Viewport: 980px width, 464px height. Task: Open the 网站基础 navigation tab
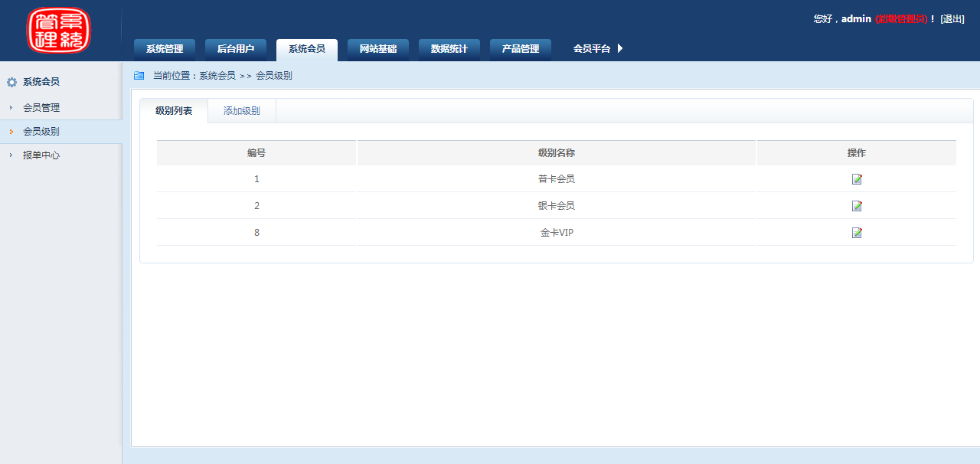pos(378,49)
